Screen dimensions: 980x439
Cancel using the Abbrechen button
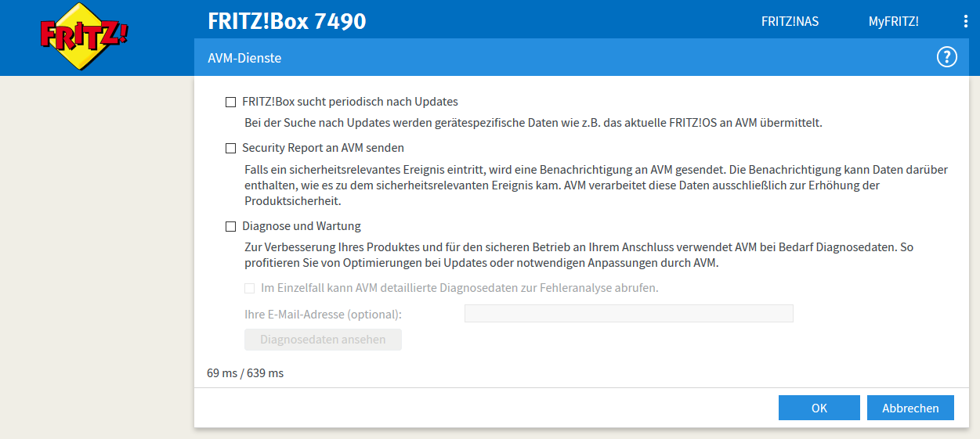pyautogui.click(x=910, y=408)
